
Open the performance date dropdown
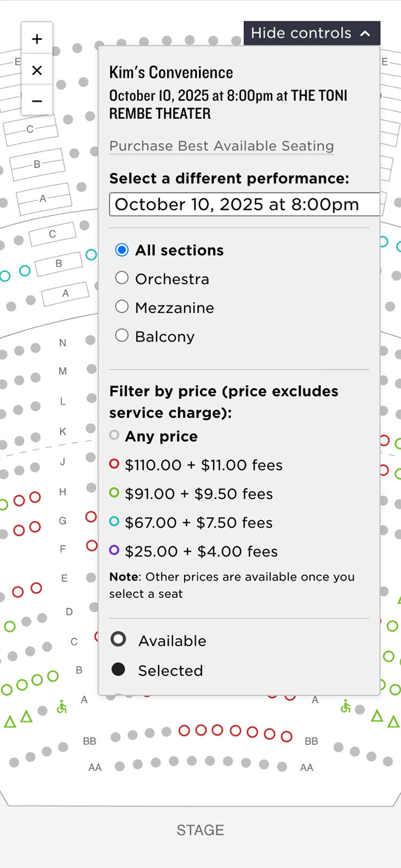244,205
